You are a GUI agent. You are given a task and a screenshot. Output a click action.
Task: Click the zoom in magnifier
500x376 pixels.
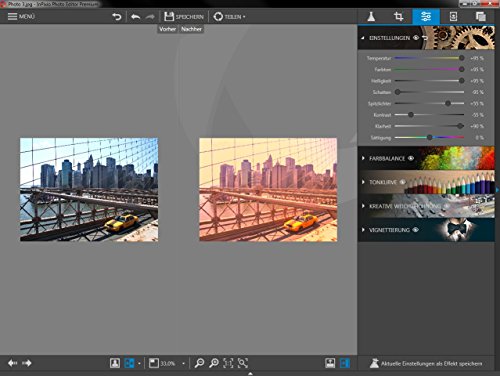tap(214, 363)
